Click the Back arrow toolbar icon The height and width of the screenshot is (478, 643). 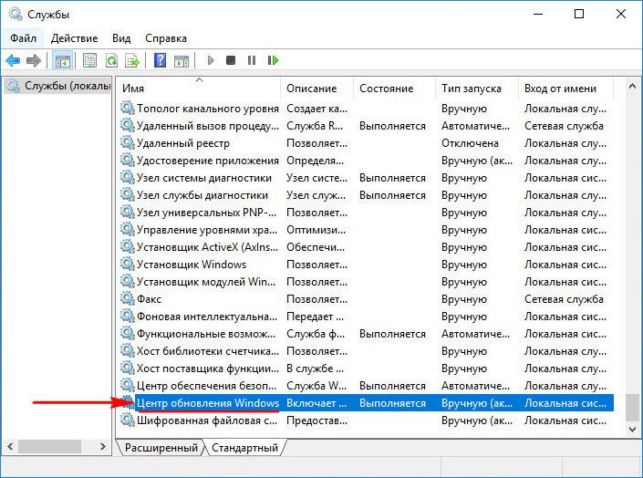[13, 61]
